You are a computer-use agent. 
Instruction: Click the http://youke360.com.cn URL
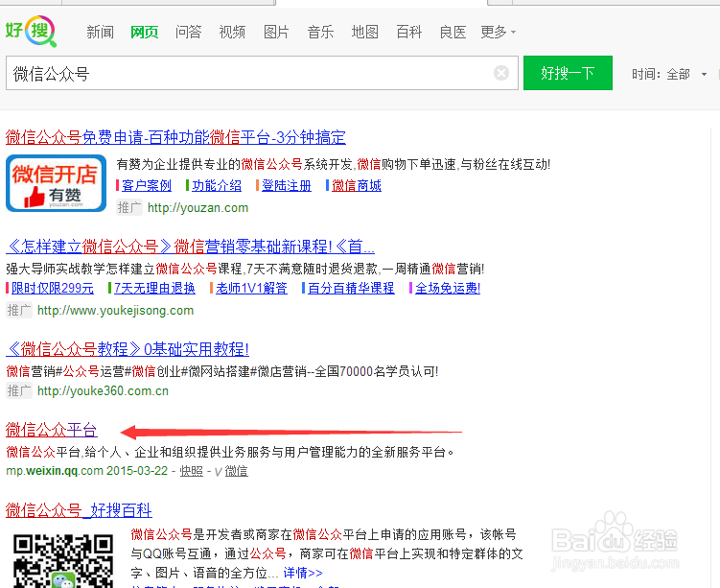click(103, 391)
